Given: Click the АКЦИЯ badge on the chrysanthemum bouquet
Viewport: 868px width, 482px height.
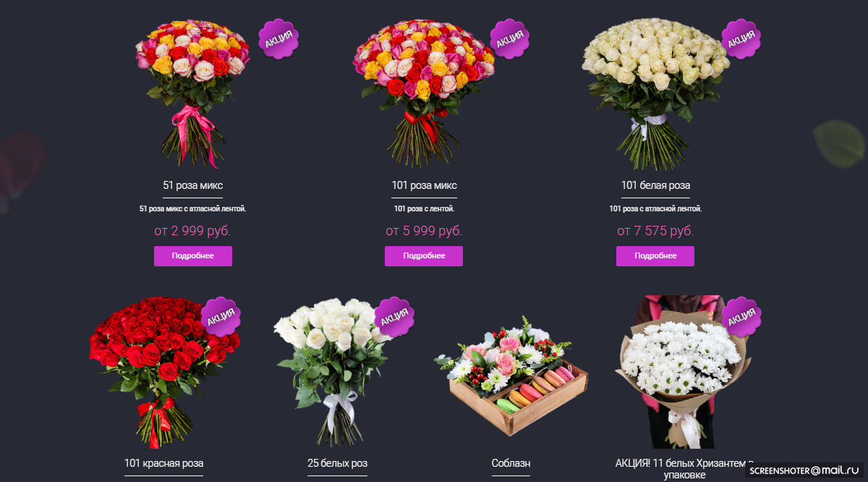Looking at the screenshot, I should (x=742, y=317).
